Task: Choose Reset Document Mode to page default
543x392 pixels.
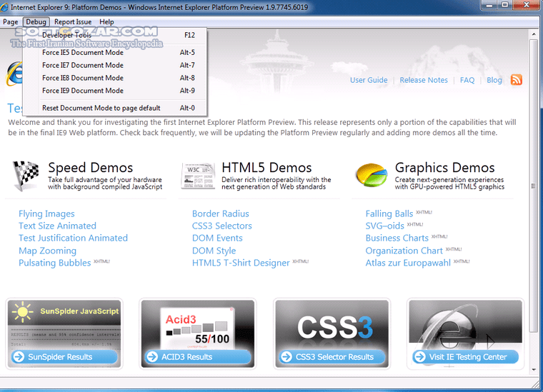Action: 115,108
